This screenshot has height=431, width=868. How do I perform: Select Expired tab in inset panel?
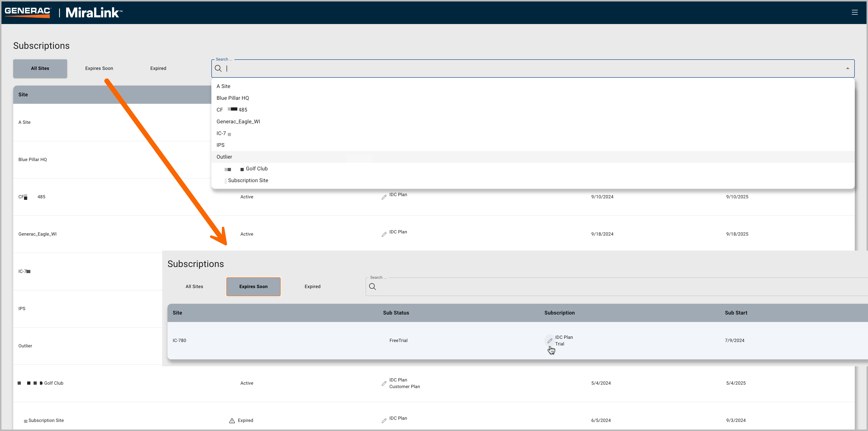312,287
